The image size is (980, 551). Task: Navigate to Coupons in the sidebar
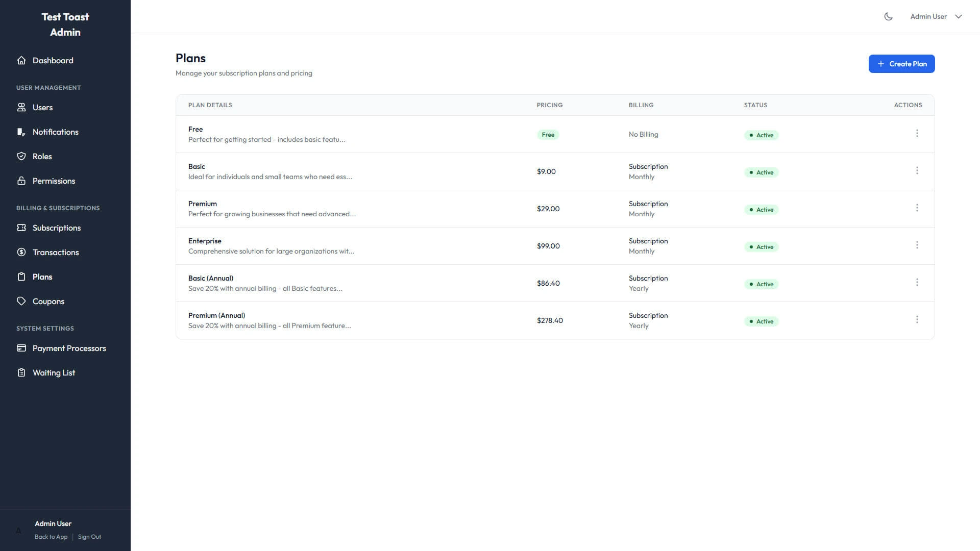[x=48, y=301]
